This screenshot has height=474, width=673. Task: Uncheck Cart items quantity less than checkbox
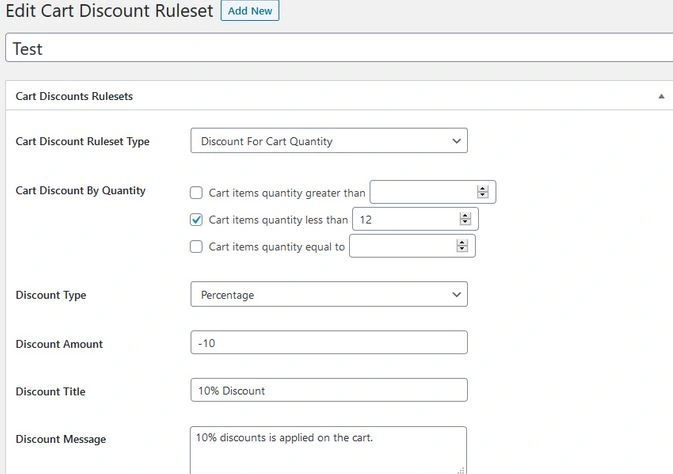coord(197,220)
